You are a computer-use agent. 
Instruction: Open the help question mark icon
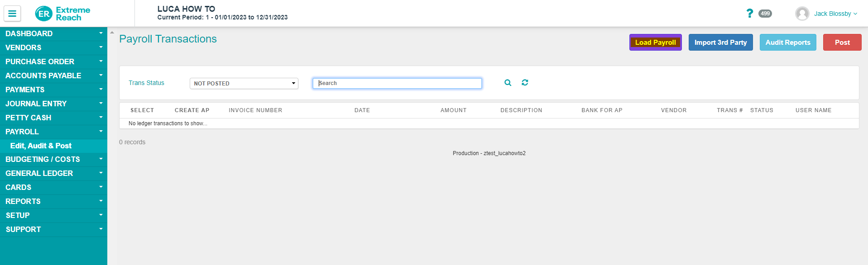[749, 14]
